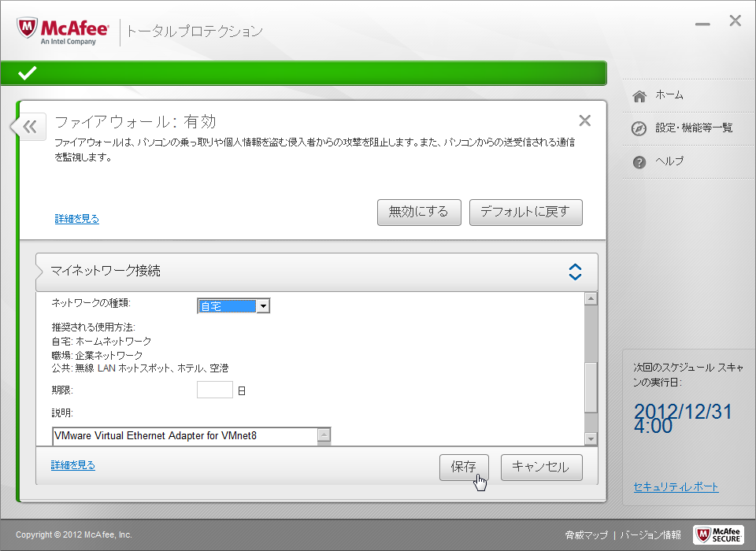Click the Copyright © 2012 McAfee text
The image size is (756, 551).
click(x=74, y=534)
